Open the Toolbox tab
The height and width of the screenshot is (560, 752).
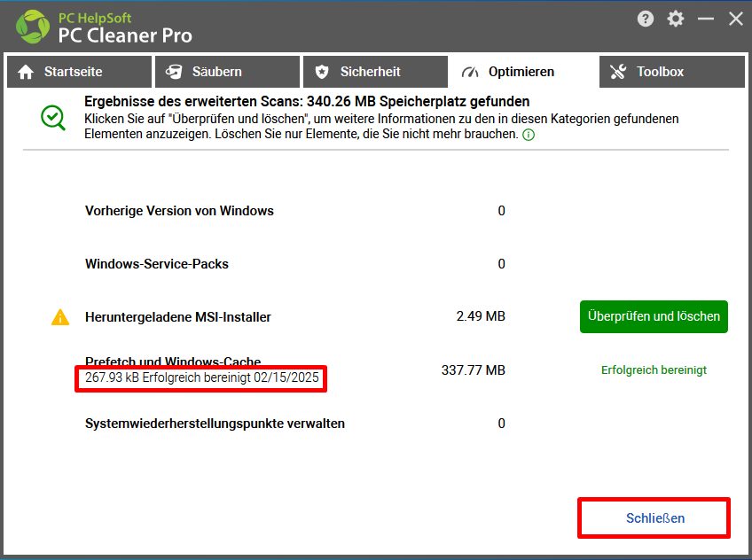672,72
